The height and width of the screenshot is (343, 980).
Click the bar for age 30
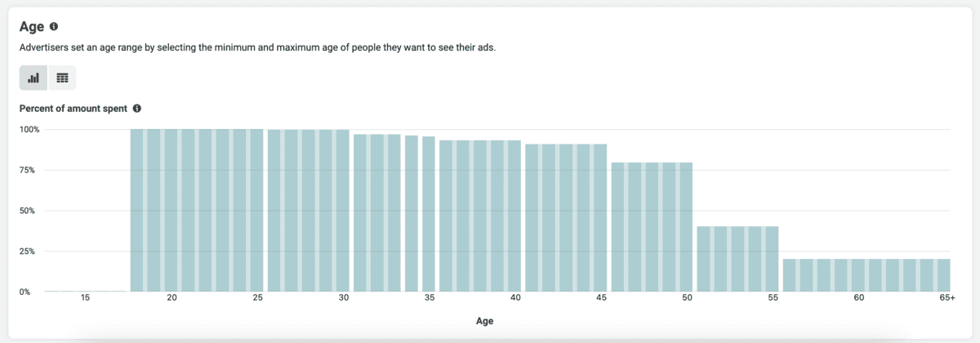point(343,211)
